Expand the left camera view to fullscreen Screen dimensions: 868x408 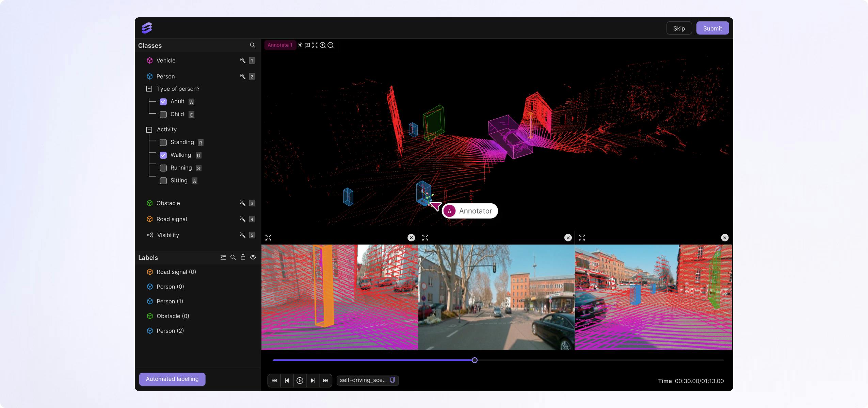pos(268,237)
